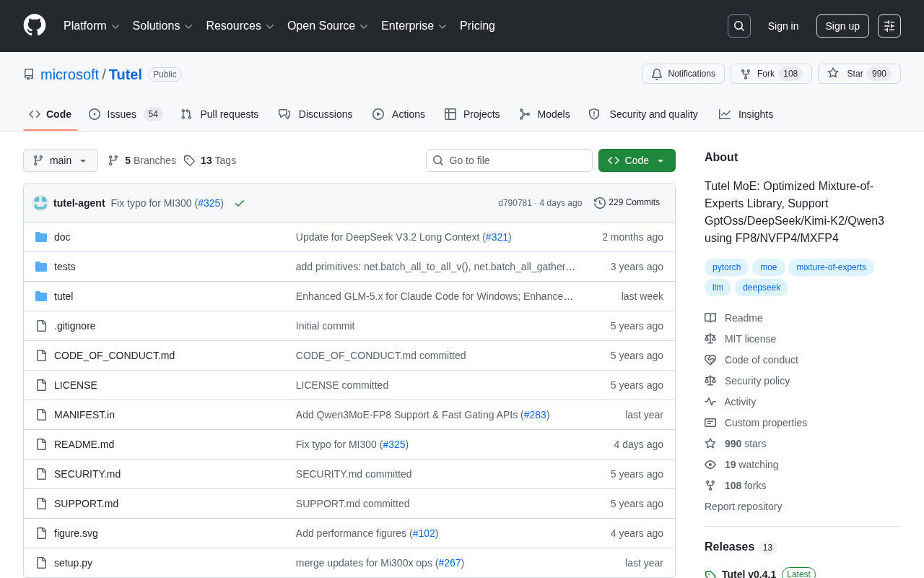The image size is (924, 578).
Task: Open the LICENSE file
Action: tap(76, 385)
